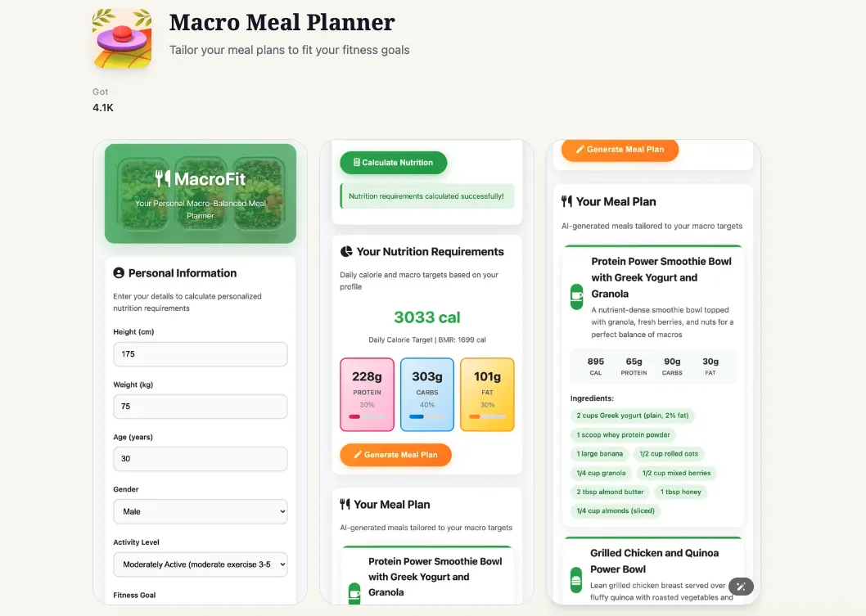Click the blue carbs percentage progress bar

click(x=427, y=416)
